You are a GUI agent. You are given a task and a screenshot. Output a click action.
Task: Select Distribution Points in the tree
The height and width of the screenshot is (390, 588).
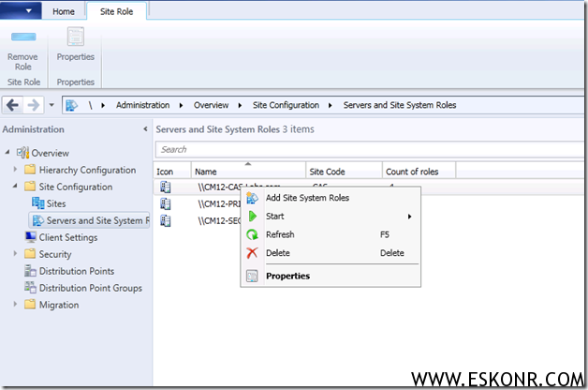tap(77, 271)
